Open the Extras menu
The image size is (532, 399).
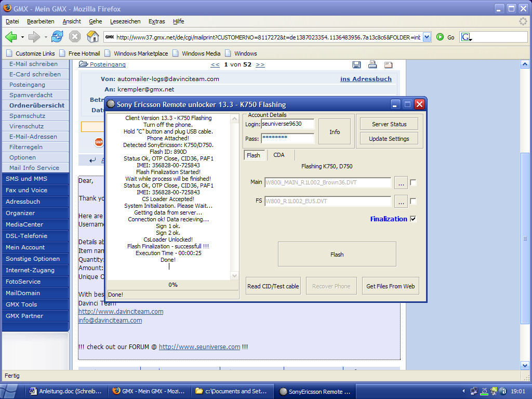tap(156, 21)
